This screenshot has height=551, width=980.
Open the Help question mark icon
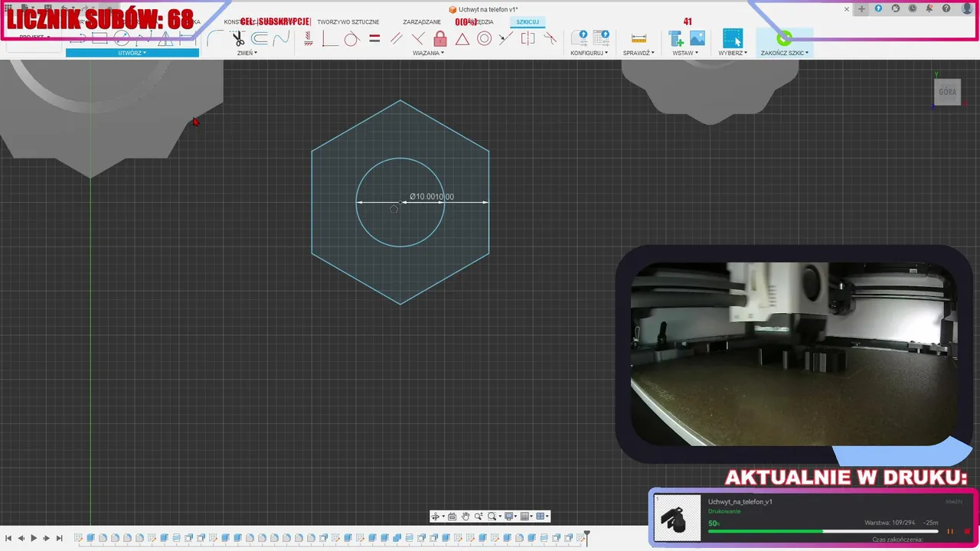click(947, 8)
